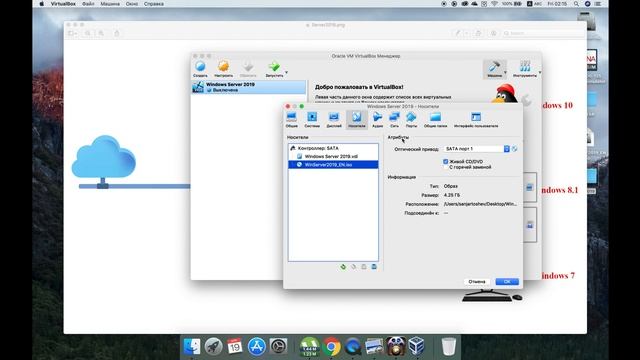
Task: Open the Дисплей settings section
Action: tap(334, 120)
